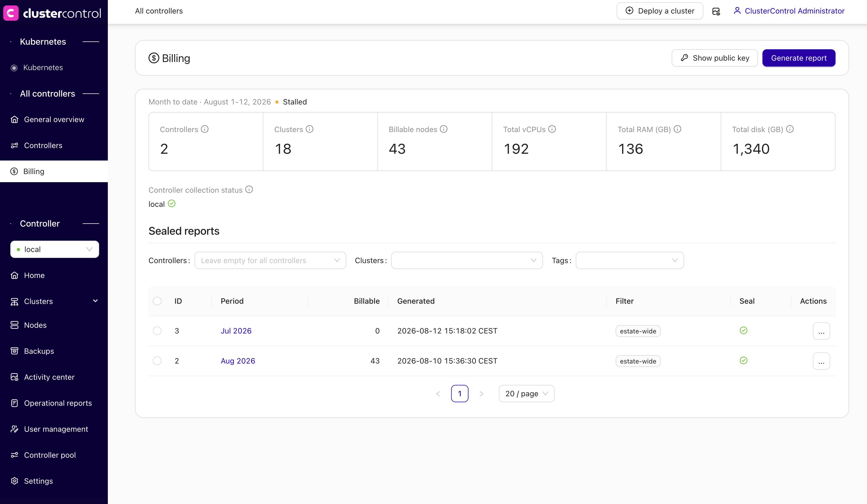Click the User management sidebar icon

pyautogui.click(x=14, y=429)
